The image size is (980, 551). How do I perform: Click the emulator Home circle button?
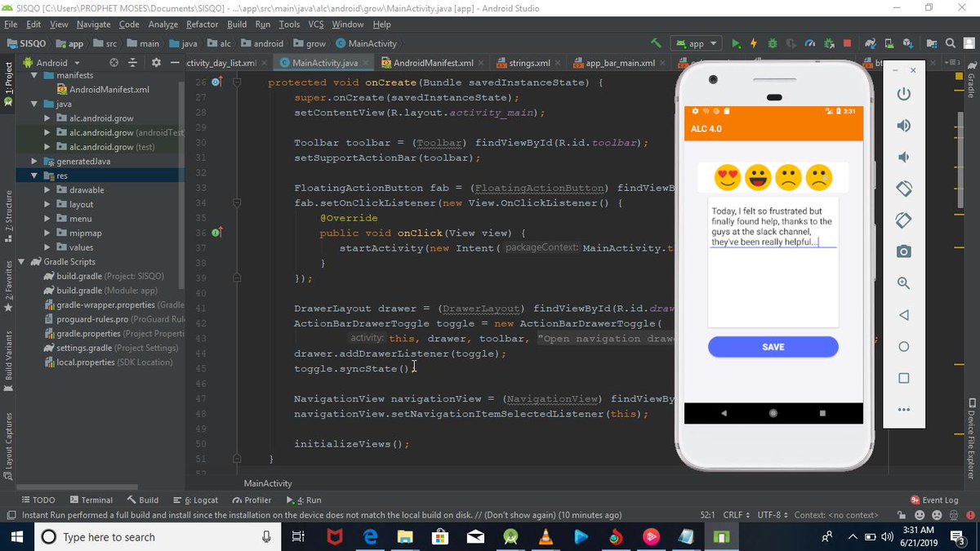pyautogui.click(x=903, y=347)
